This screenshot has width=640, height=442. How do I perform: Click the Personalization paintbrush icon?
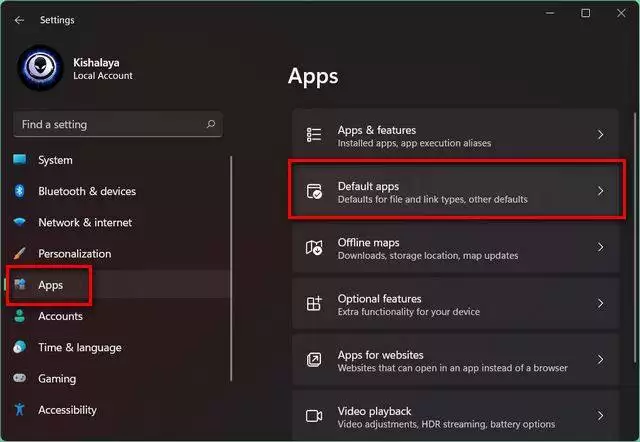20,254
